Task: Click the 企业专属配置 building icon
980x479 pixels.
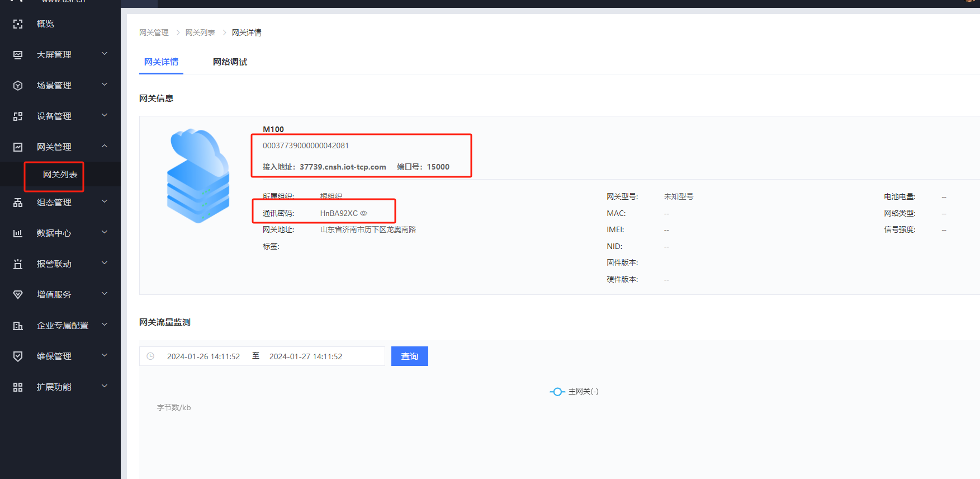Action: pyautogui.click(x=18, y=326)
